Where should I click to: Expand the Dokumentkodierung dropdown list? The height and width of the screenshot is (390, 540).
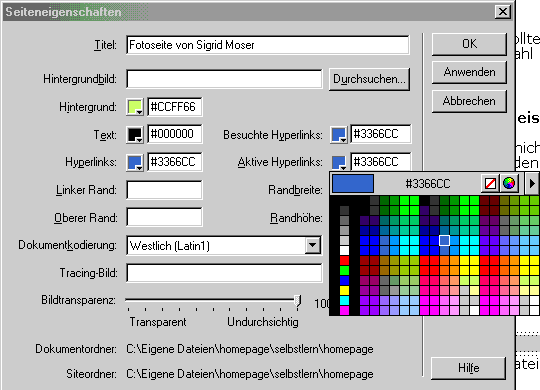tap(313, 245)
